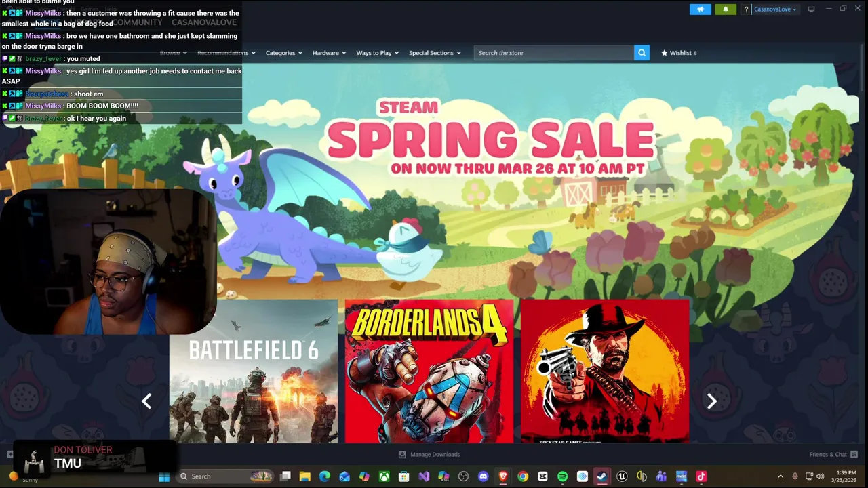Screen dimensions: 868x488
Task: Click the question mark help icon
Action: pos(746,9)
